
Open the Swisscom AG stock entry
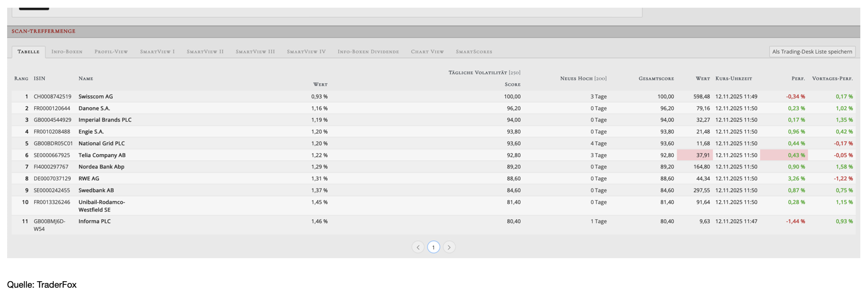[96, 96]
